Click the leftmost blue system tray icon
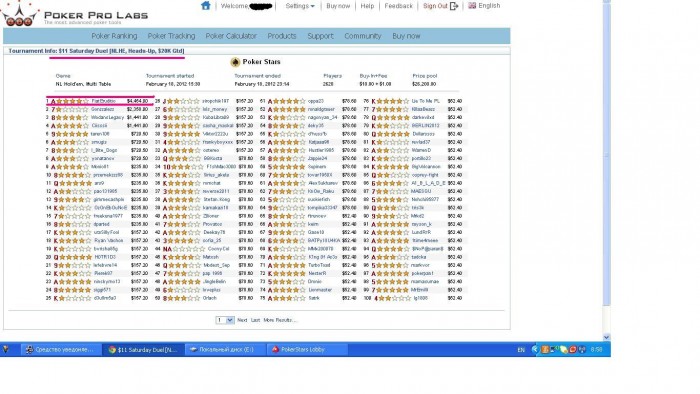The image size is (700, 394). click(535, 350)
